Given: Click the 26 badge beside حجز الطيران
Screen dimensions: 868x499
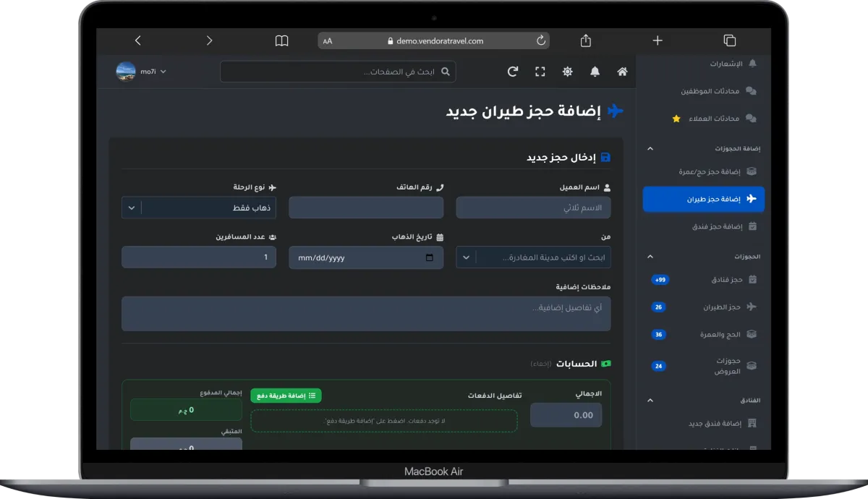Looking at the screenshot, I should tap(658, 307).
